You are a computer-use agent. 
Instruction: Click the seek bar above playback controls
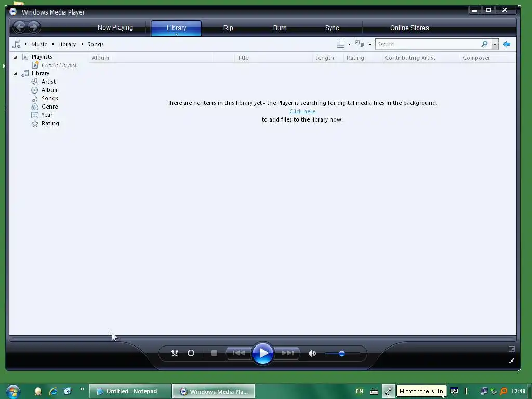pos(263,338)
